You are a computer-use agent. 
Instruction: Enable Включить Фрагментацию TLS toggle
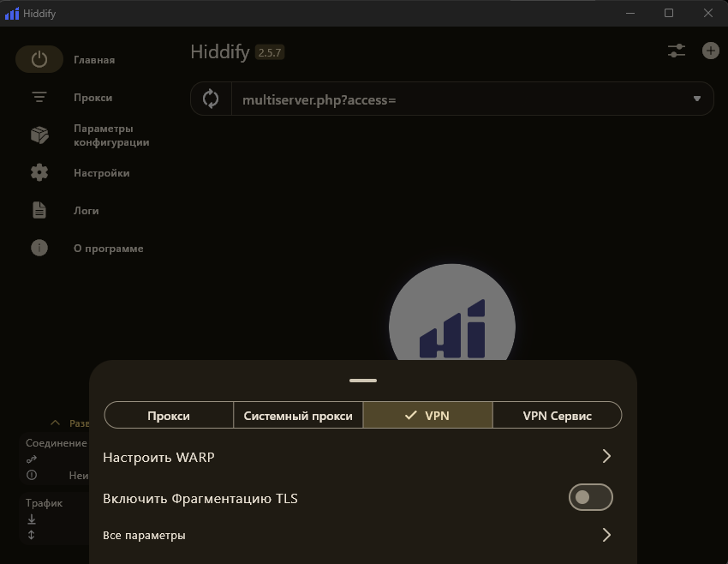(x=591, y=497)
